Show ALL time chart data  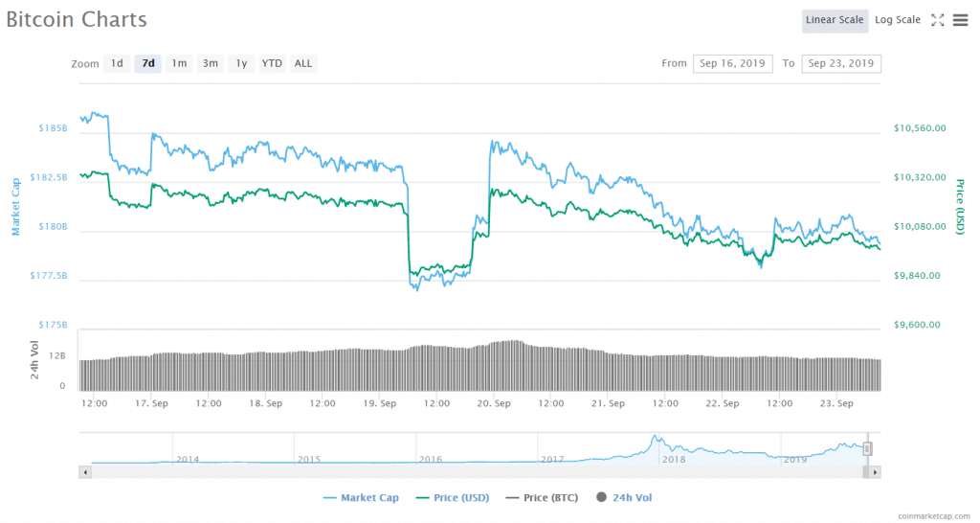(x=302, y=64)
